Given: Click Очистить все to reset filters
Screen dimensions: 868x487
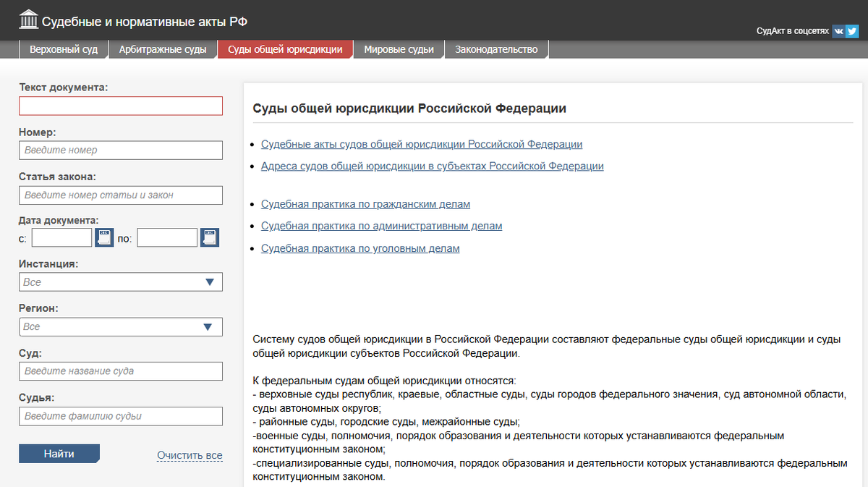Looking at the screenshot, I should coord(190,454).
